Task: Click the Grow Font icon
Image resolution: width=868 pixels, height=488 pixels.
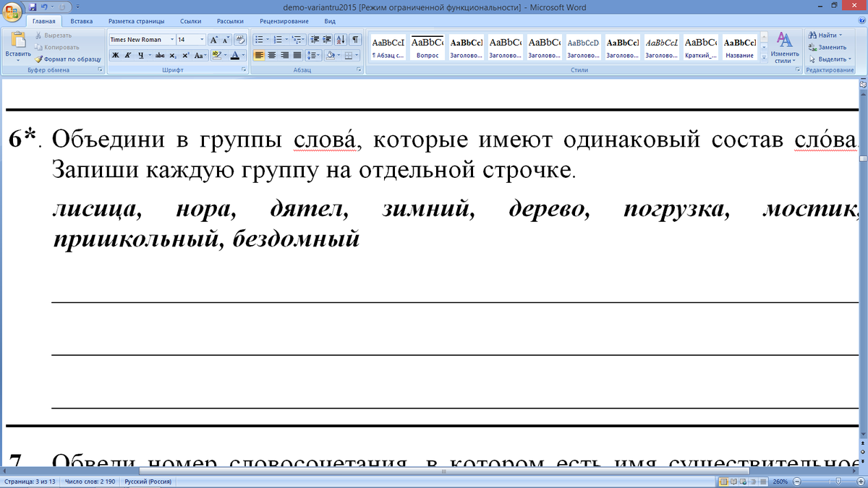Action: coord(214,40)
